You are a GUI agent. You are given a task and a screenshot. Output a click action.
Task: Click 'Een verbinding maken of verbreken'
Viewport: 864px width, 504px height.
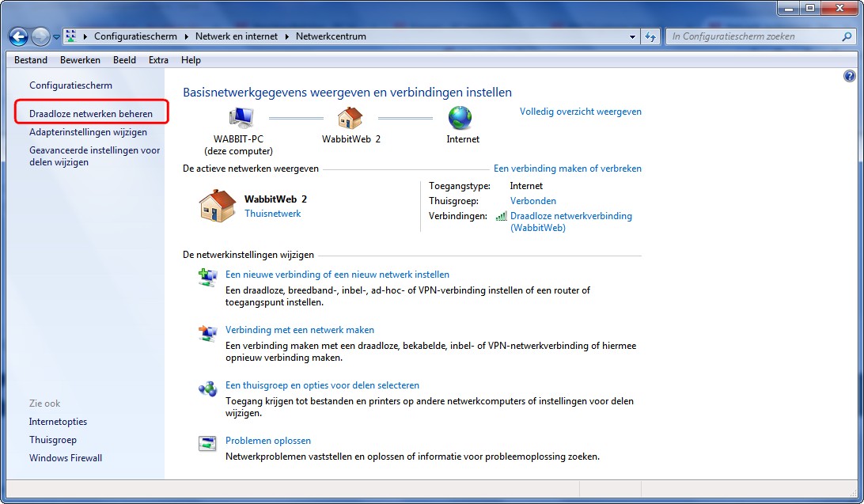tap(567, 169)
